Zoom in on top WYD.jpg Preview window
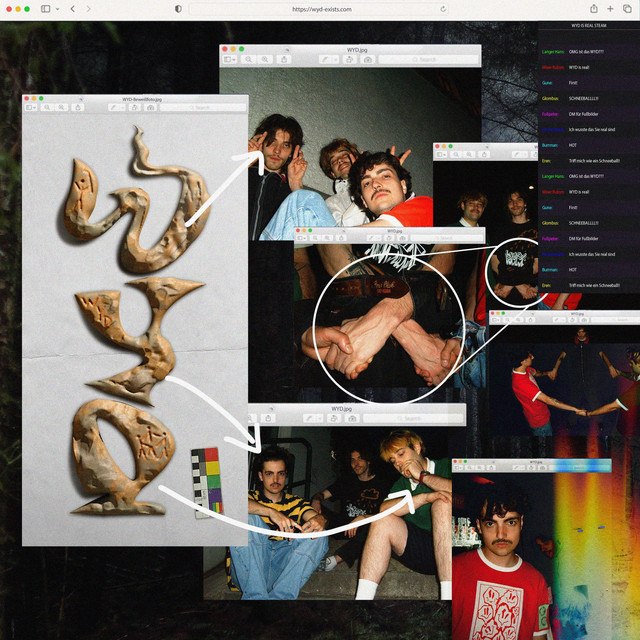This screenshot has height=640, width=640. tap(266, 60)
